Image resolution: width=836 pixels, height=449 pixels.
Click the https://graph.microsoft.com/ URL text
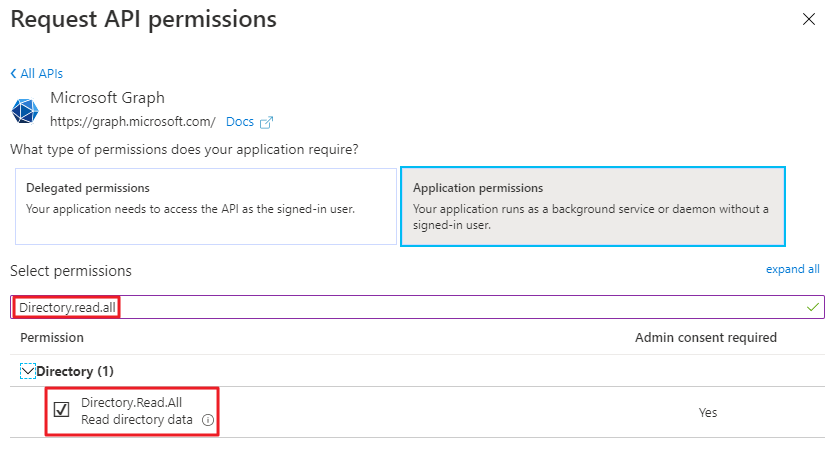tap(133, 122)
